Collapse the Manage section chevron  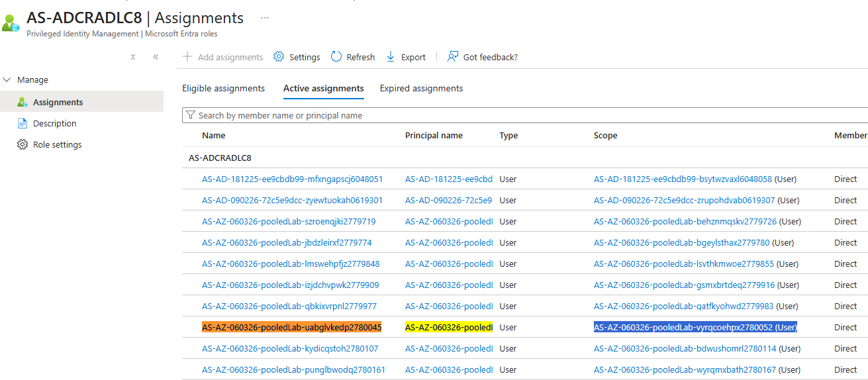tap(7, 79)
